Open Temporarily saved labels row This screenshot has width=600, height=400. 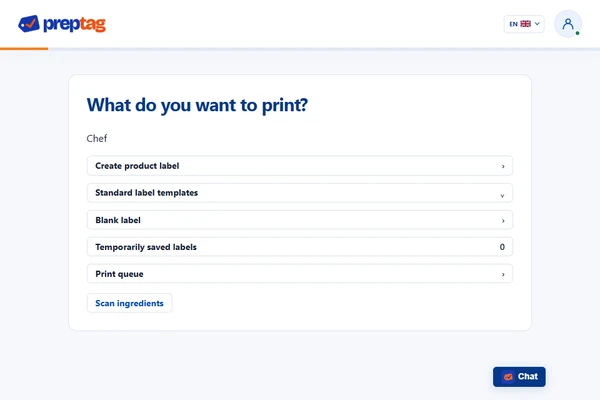point(300,247)
